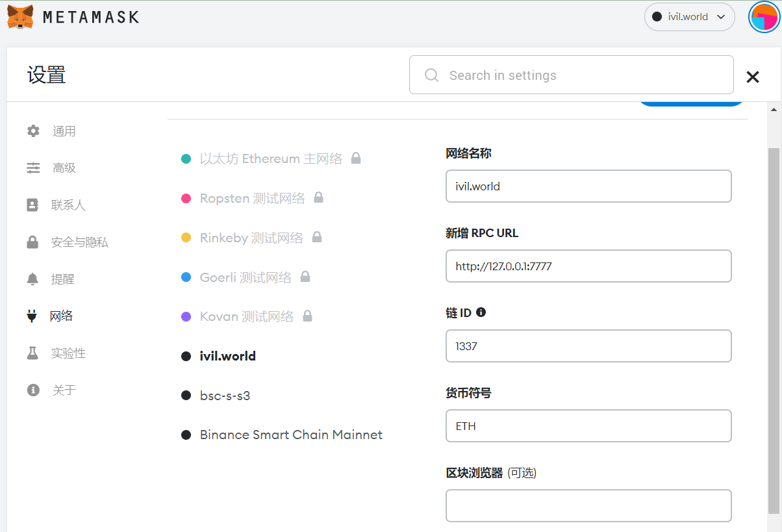The width and height of the screenshot is (782, 532).
Task: Click lock icon next to Goerli 测试网络
Action: pyautogui.click(x=305, y=277)
